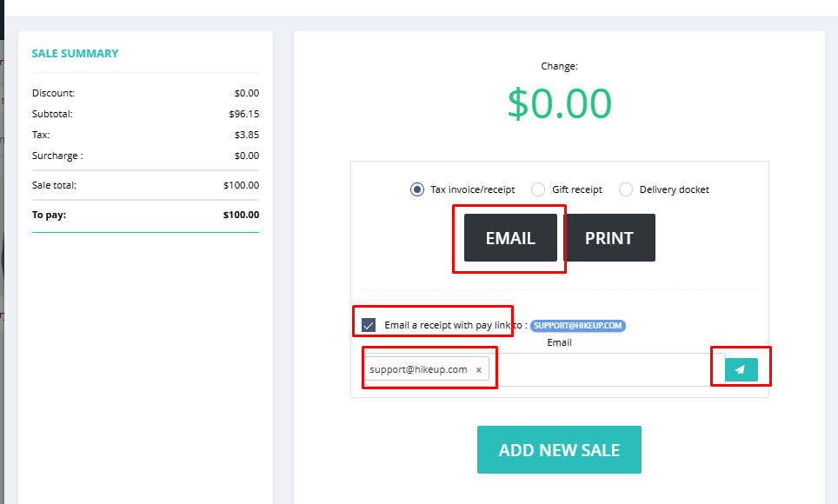Click the Subtotal $96.15 value
The width and height of the screenshot is (838, 504).
243,114
